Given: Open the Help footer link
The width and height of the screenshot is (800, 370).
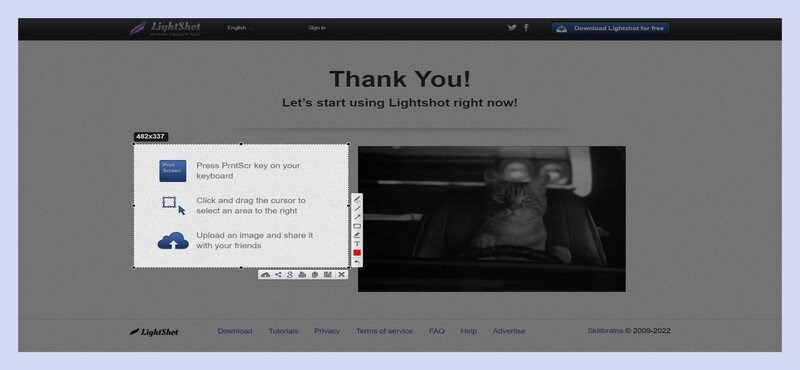Looking at the screenshot, I should click(x=468, y=331).
